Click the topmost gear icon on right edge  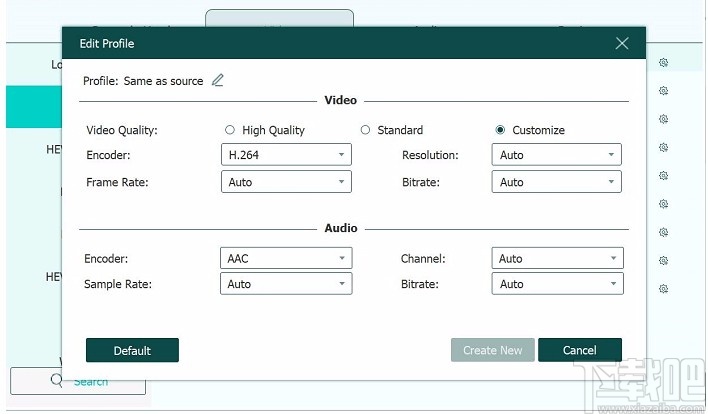[663, 63]
